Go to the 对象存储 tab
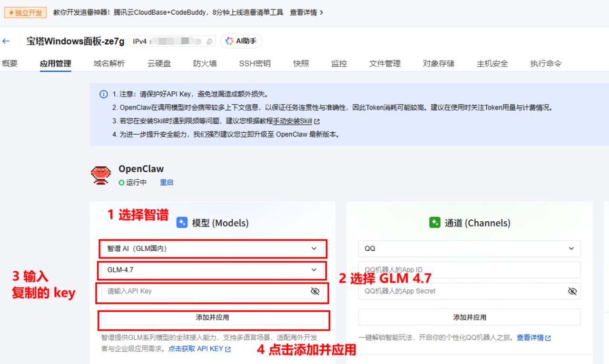The image size is (609, 364). pyautogui.click(x=439, y=63)
